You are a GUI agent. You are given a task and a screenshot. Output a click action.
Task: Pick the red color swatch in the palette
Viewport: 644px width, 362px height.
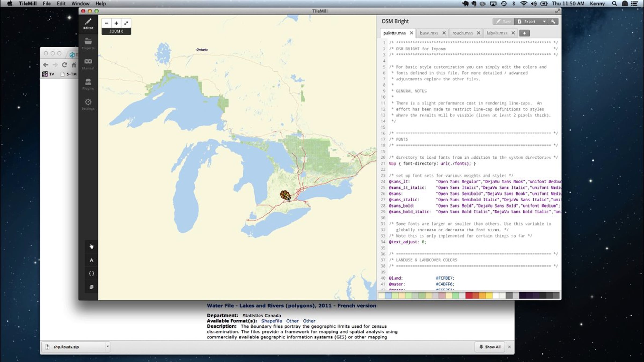point(469,295)
